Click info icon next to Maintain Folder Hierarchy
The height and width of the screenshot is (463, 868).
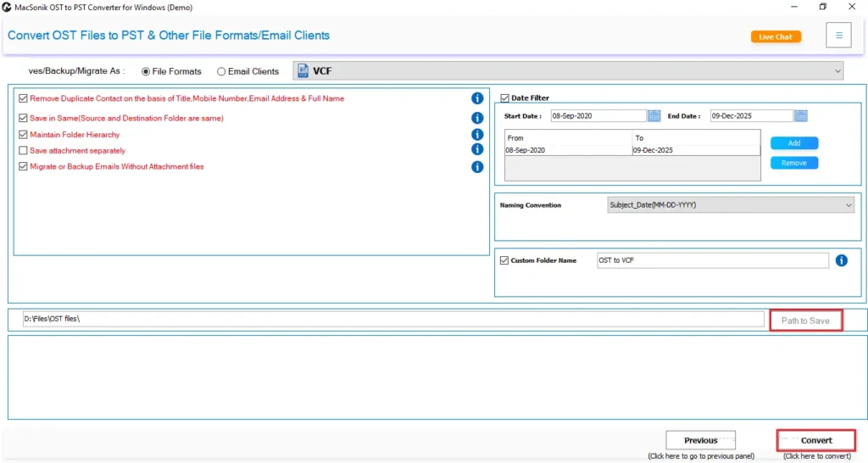[x=477, y=134]
